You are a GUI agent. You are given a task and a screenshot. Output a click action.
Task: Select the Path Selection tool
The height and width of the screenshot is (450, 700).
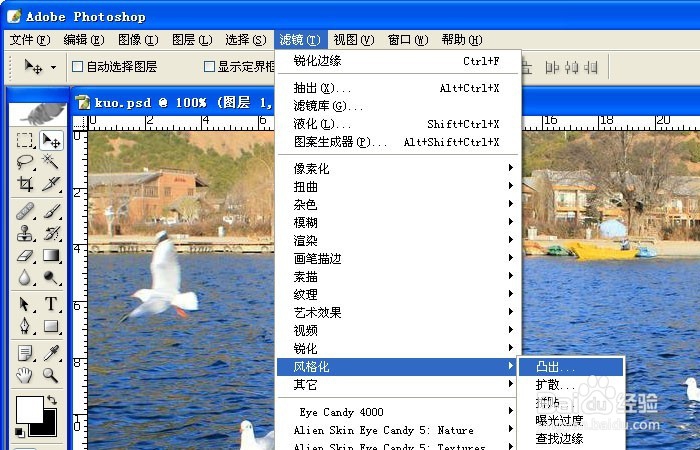(x=25, y=304)
